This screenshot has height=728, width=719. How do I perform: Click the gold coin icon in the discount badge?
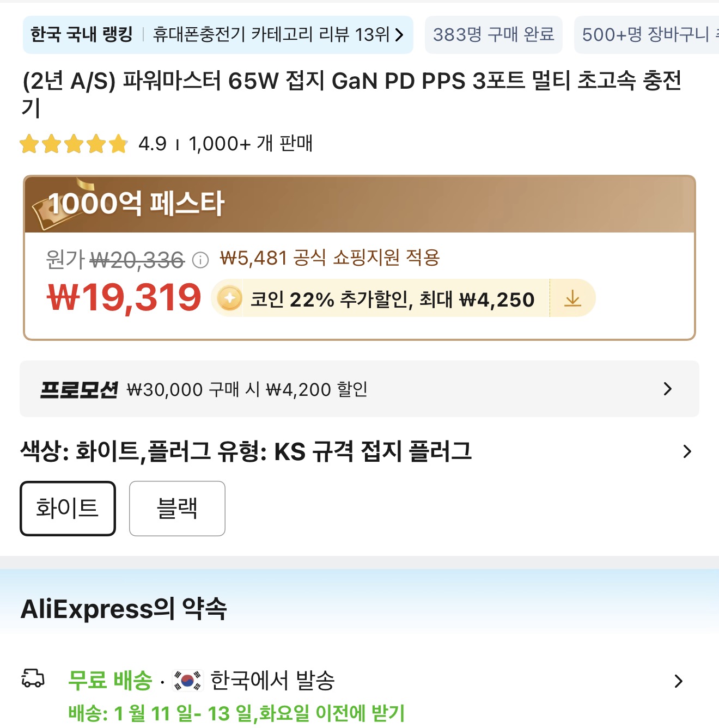[229, 298]
